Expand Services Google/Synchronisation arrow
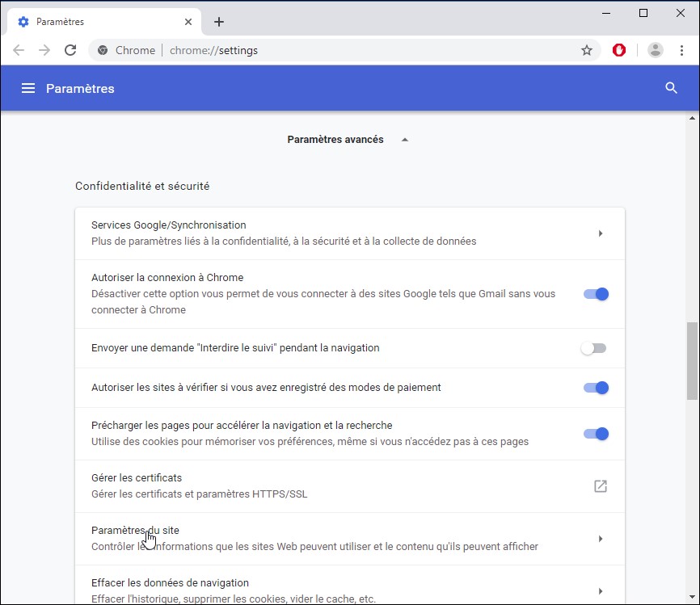The width and height of the screenshot is (700, 605). (600, 233)
